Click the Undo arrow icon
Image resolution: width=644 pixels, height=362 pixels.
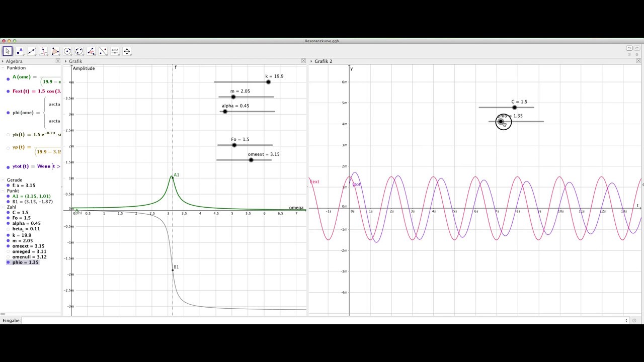[x=629, y=48]
